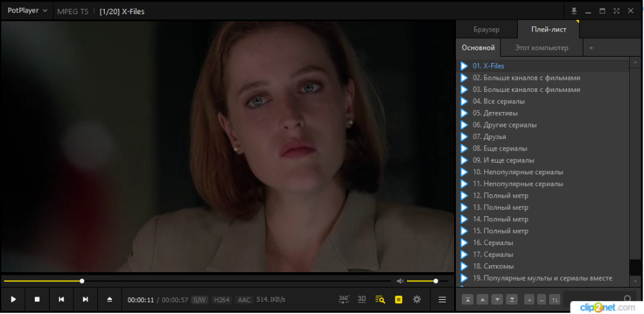Click the eject/open file icon

click(x=109, y=300)
